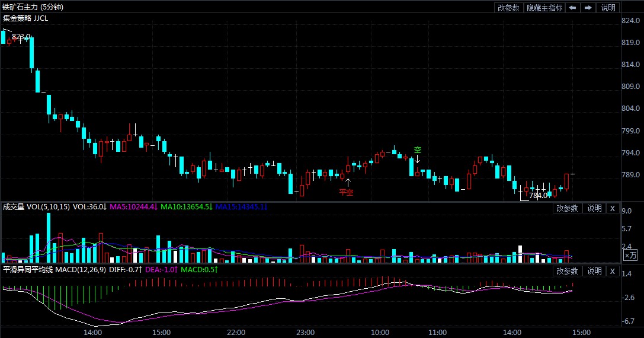
Task: Click the left arrow navigation icon
Action: pos(572,7)
